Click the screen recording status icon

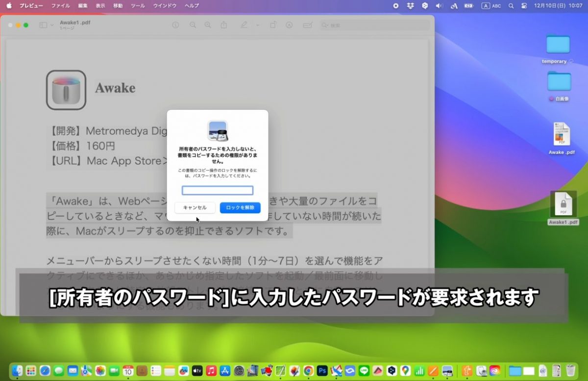tap(396, 5)
